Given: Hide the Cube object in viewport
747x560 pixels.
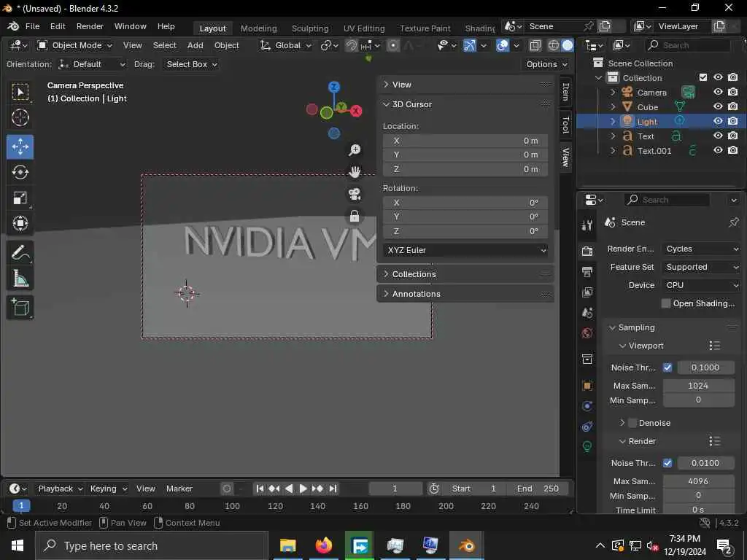Looking at the screenshot, I should [718, 106].
